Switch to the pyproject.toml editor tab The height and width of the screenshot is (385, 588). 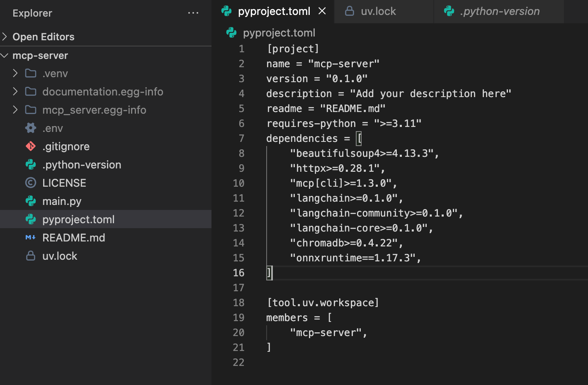[x=274, y=11]
